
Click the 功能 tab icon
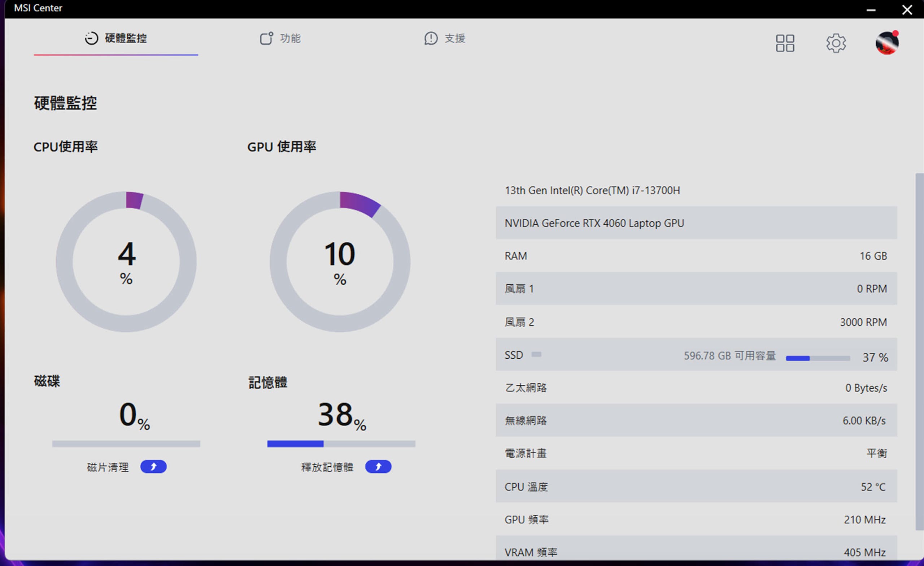[x=267, y=38]
